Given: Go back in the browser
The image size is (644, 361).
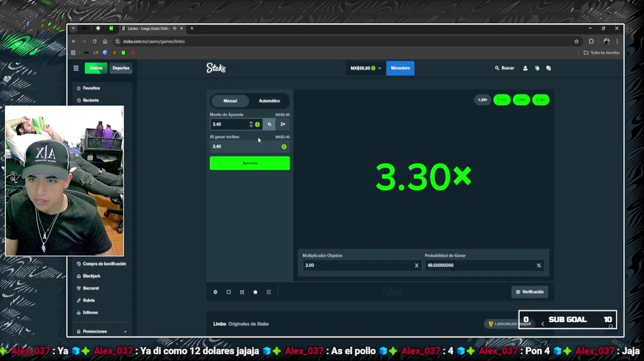Looking at the screenshot, I should pos(74,42).
